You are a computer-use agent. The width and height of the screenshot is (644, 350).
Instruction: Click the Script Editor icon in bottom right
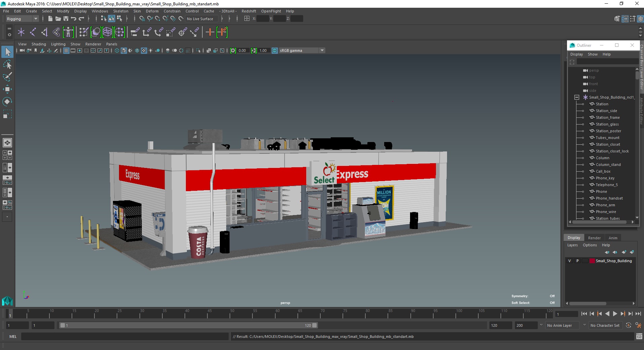tap(639, 336)
